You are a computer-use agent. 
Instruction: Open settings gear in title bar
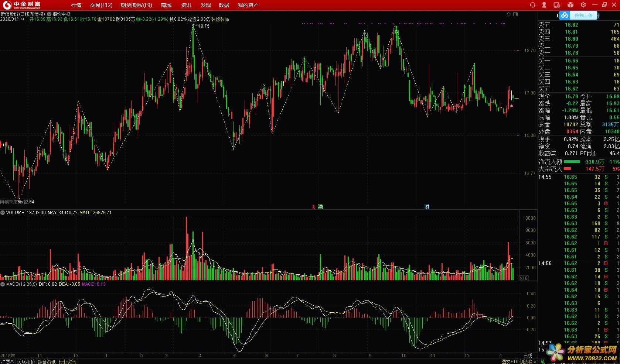(x=583, y=5)
